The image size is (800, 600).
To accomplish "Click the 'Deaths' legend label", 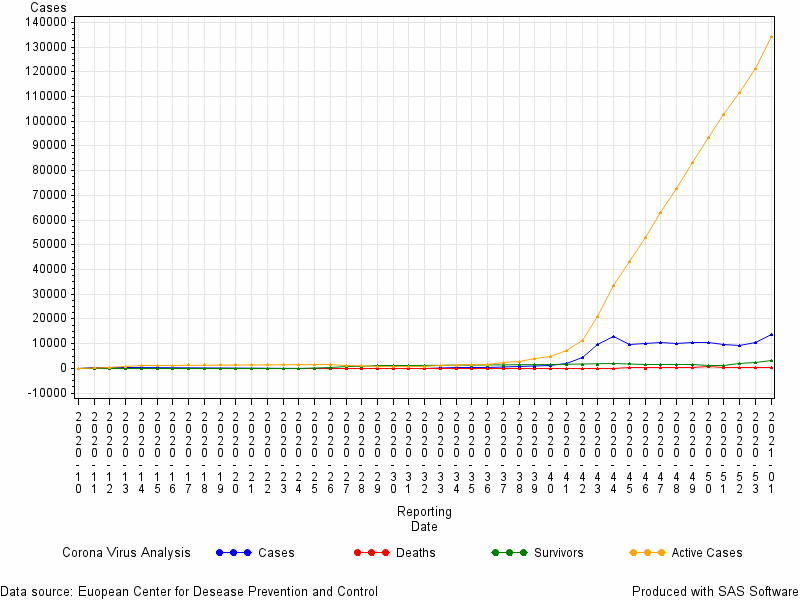I will pyautogui.click(x=415, y=553).
